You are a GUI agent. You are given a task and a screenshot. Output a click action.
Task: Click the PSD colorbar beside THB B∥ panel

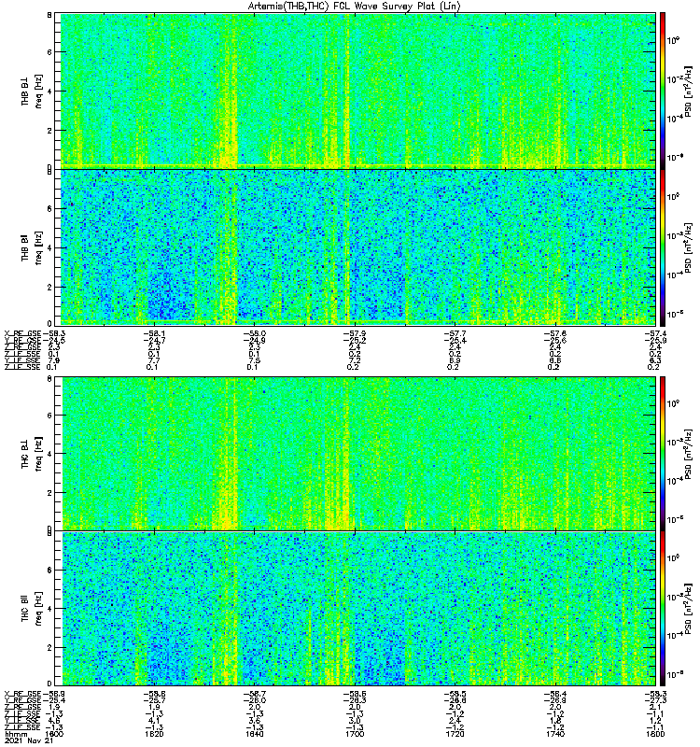663,247
